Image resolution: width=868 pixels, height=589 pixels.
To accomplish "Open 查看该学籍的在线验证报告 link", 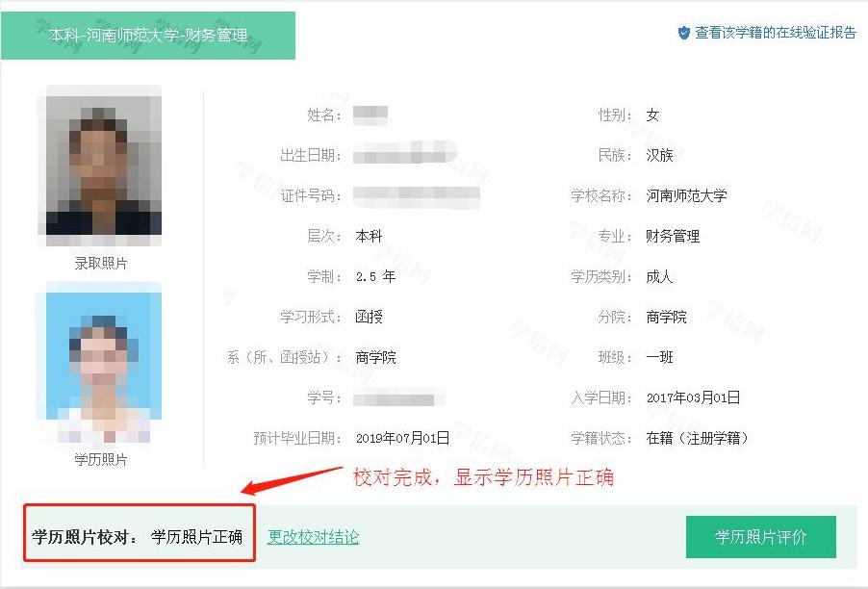I will pos(775,33).
